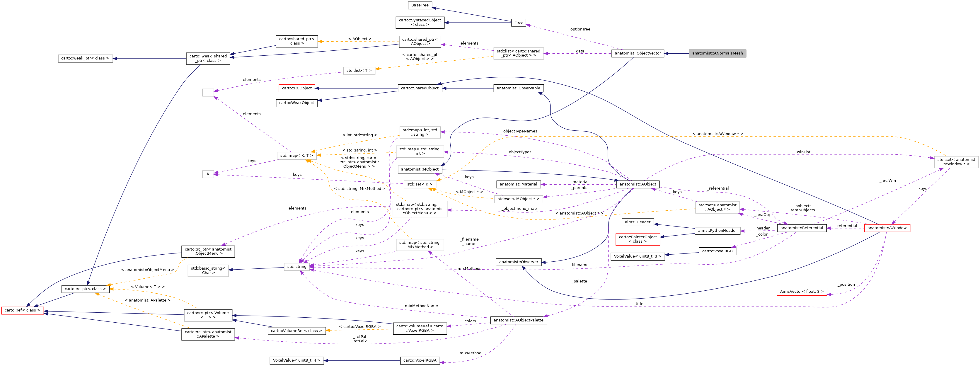Click carto::shared_ptr< class > node
This screenshot has width=980, height=366.
297,41
